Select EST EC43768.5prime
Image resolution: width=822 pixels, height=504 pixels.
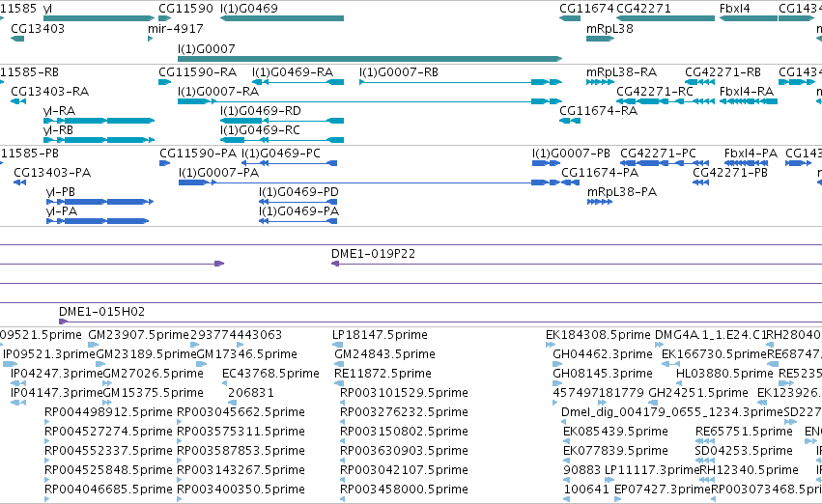[271, 374]
